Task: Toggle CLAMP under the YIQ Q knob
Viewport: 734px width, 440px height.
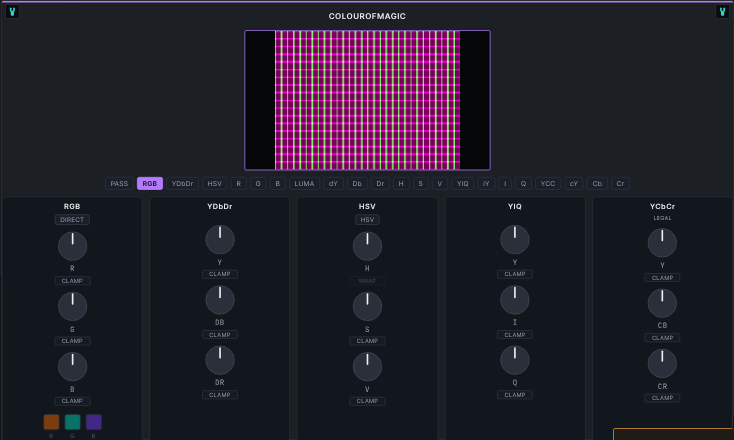Action: [514, 395]
